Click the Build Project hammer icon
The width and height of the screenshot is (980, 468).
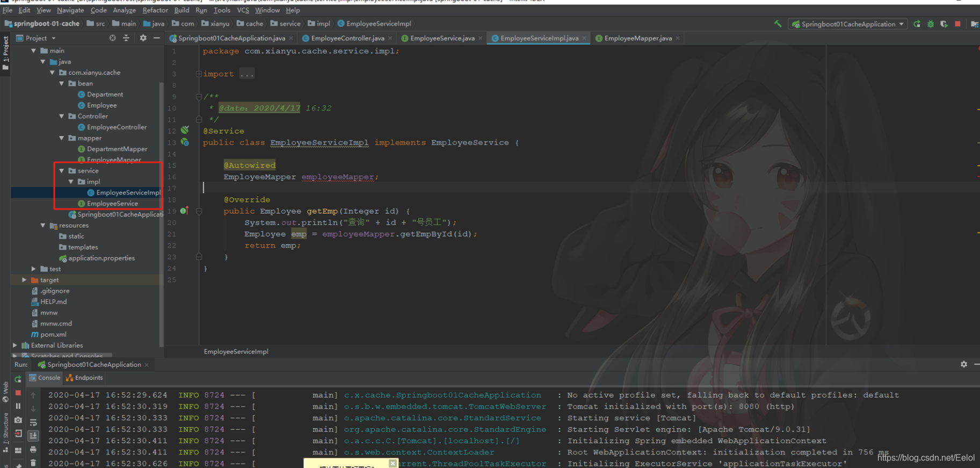(x=778, y=24)
